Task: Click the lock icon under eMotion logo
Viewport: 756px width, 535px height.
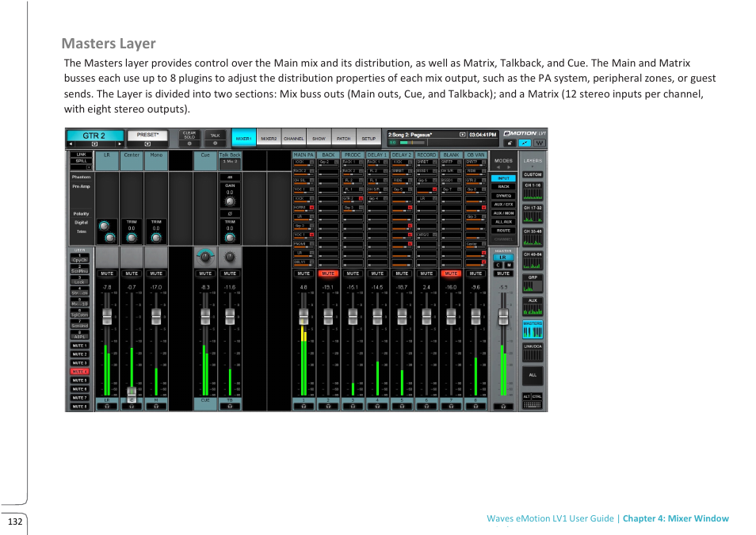Action: (510, 143)
